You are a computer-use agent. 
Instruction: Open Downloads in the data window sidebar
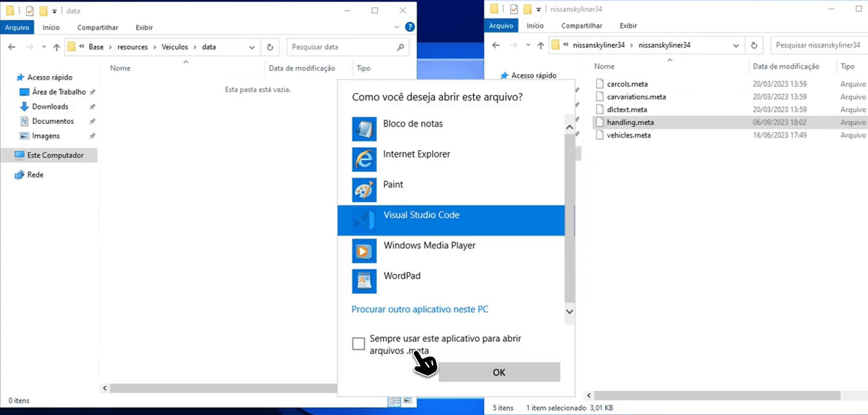pyautogui.click(x=50, y=106)
